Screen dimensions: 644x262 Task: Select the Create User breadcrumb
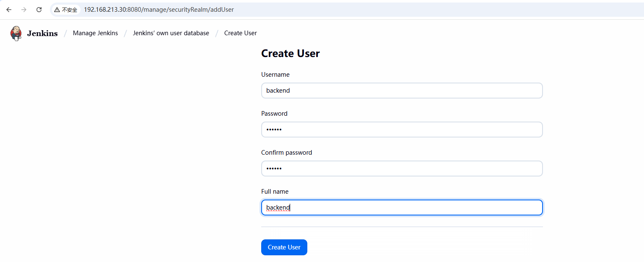[x=240, y=33]
